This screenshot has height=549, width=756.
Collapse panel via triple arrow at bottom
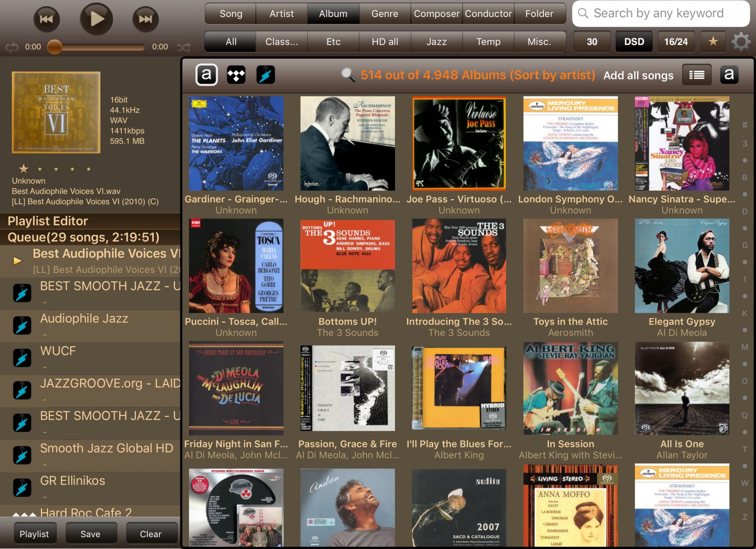[x=24, y=514]
